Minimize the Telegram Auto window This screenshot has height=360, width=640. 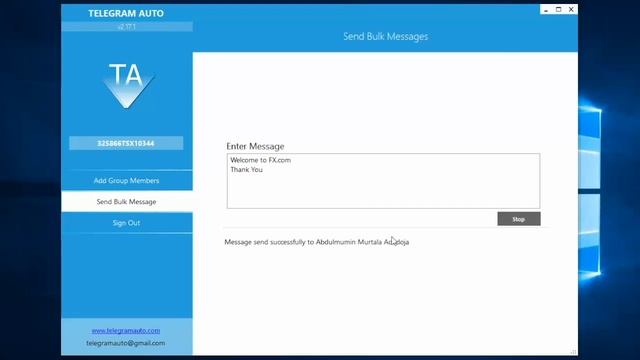point(546,9)
